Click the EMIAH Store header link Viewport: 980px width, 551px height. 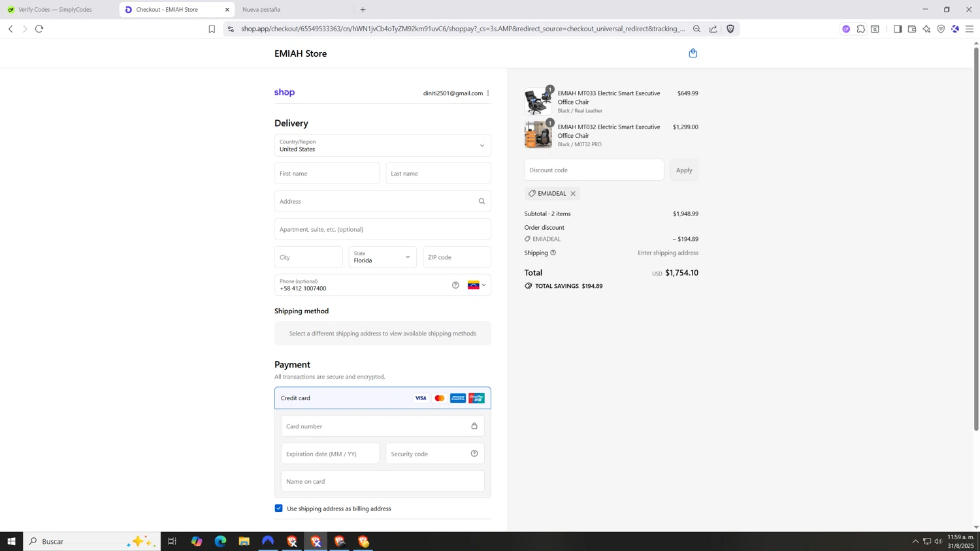(x=301, y=54)
